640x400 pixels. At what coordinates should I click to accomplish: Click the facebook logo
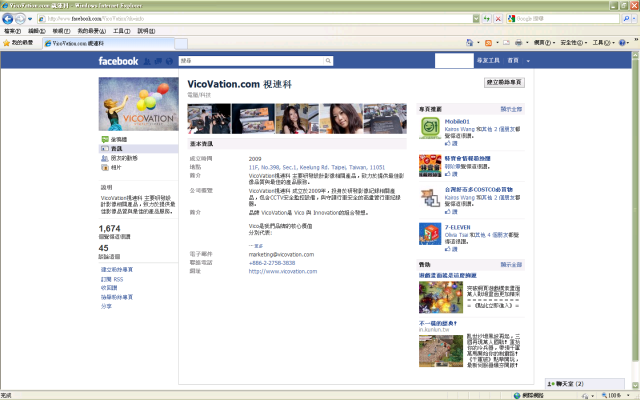point(118,61)
